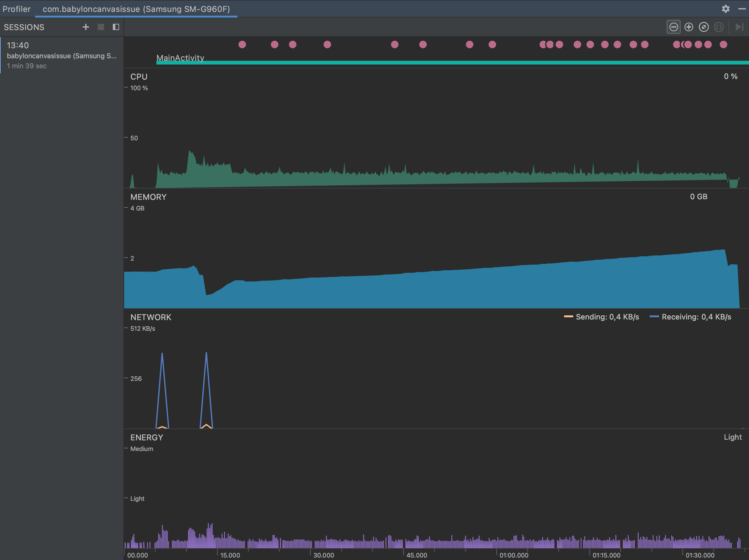Reset the timeline zoom to fit
The image size is (749, 560).
coord(704,27)
